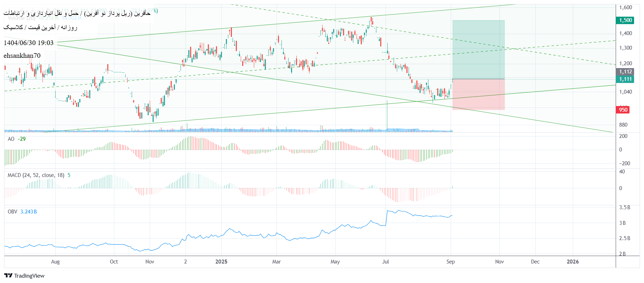Click the green 1,500 target price tag
The height and width of the screenshot is (283, 644).
[x=625, y=20]
